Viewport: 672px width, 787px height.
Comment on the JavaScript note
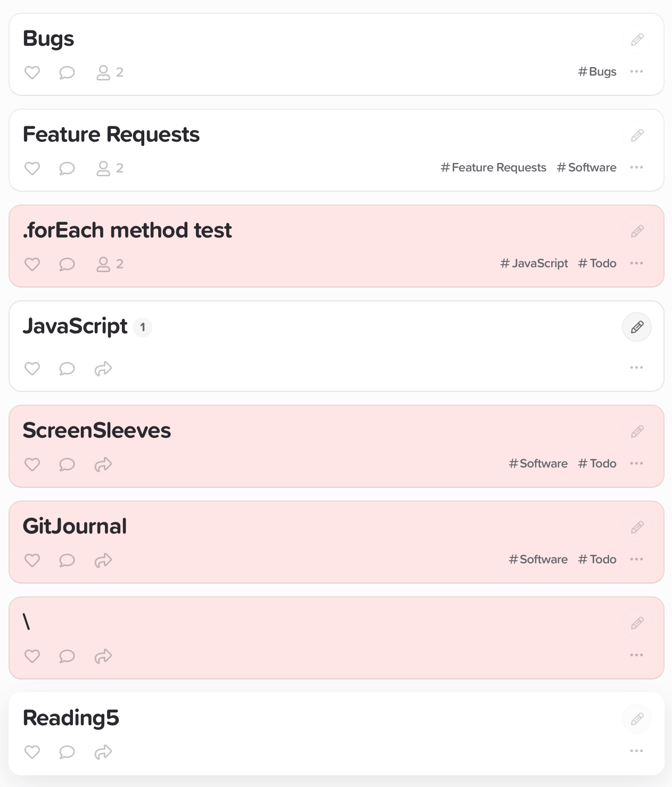pyautogui.click(x=67, y=368)
